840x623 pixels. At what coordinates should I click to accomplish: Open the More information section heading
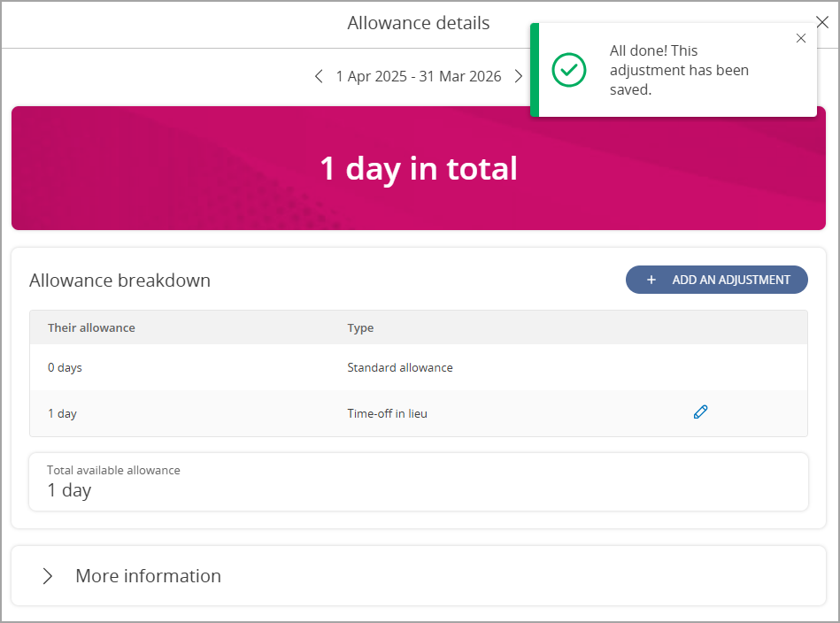[148, 576]
